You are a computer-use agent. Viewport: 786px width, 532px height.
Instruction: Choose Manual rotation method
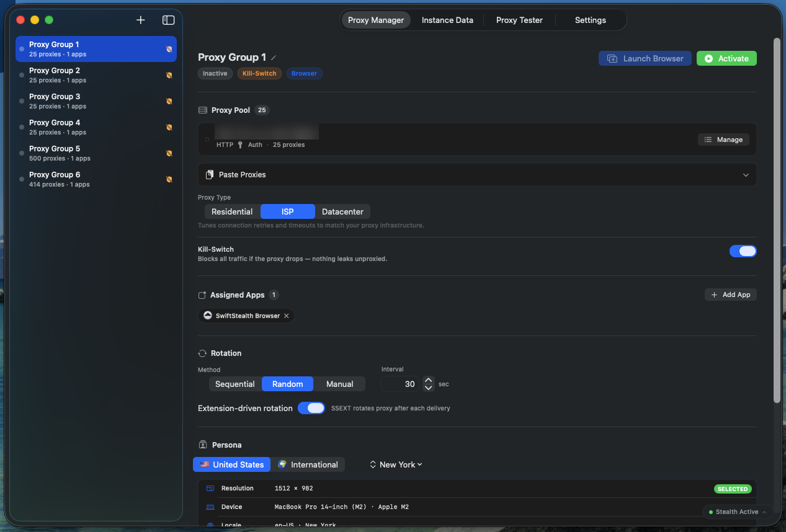point(340,384)
